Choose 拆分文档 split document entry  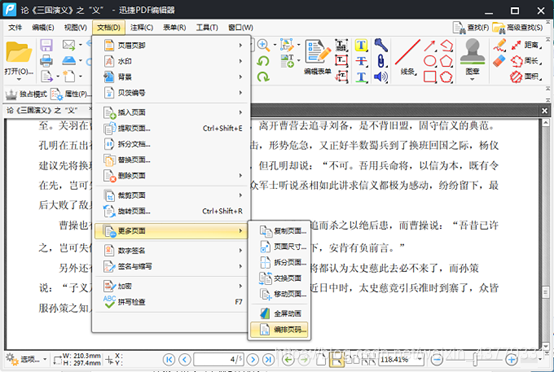click(x=171, y=144)
